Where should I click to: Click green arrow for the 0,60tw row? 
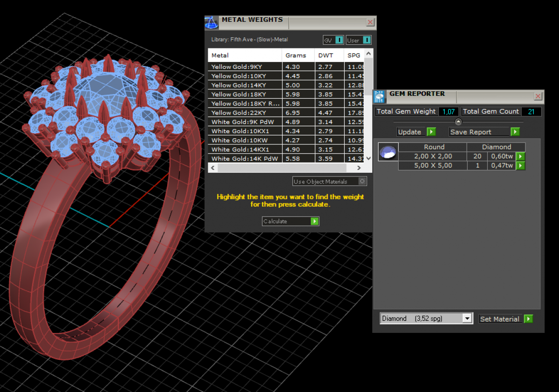click(x=520, y=156)
